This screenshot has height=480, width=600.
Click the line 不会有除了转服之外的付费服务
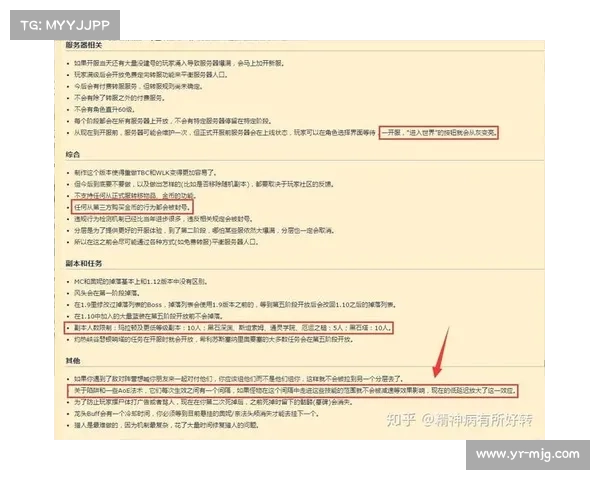pyautogui.click(x=119, y=98)
